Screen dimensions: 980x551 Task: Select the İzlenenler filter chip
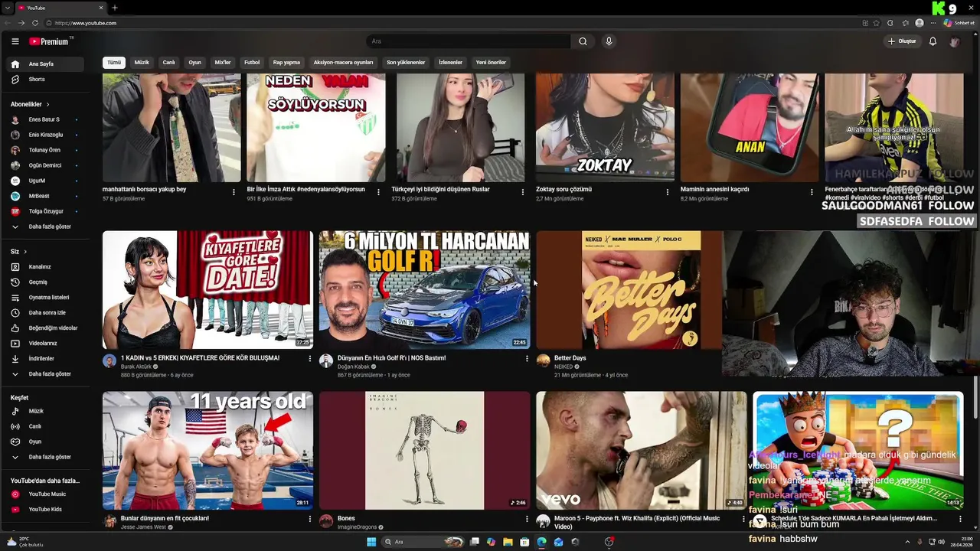[x=450, y=63]
